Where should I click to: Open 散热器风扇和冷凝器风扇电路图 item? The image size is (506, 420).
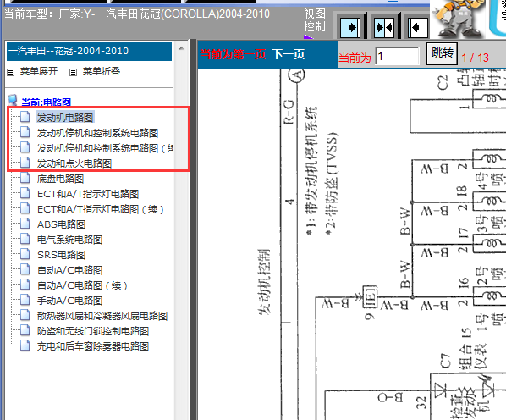[x=102, y=316]
